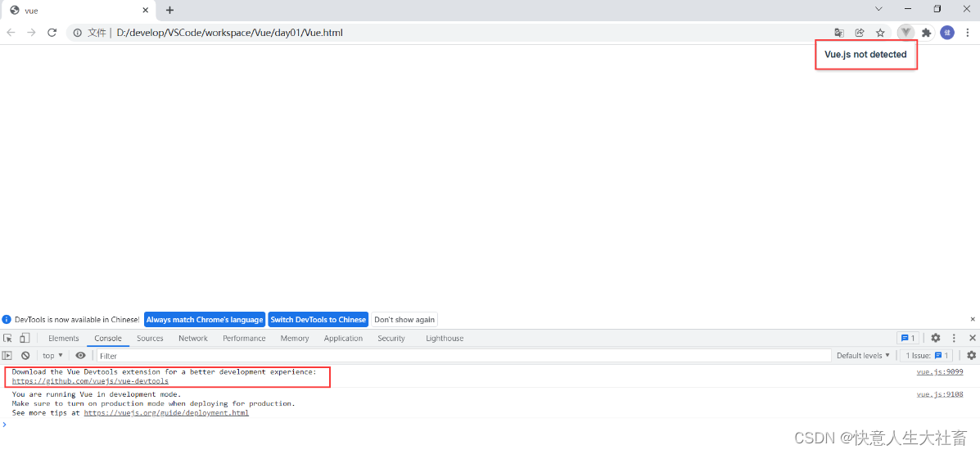Open console settings gear icon
The height and width of the screenshot is (454, 980).
pyautogui.click(x=971, y=355)
